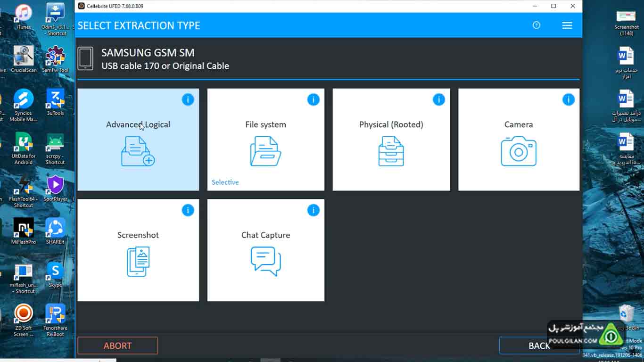The image size is (644, 362).
Task: Maximize the Cellebrite UFED window
Action: [553, 6]
